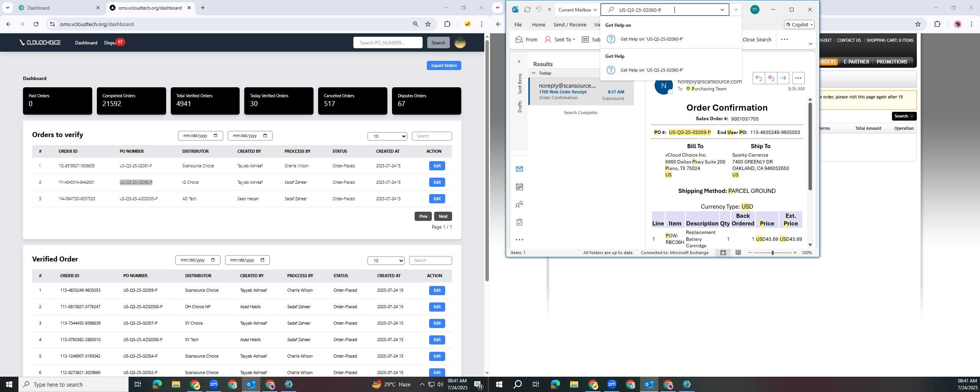The height and width of the screenshot is (392, 980).
Task: Focus the Search PO_NUMBER input field
Action: tap(388, 42)
